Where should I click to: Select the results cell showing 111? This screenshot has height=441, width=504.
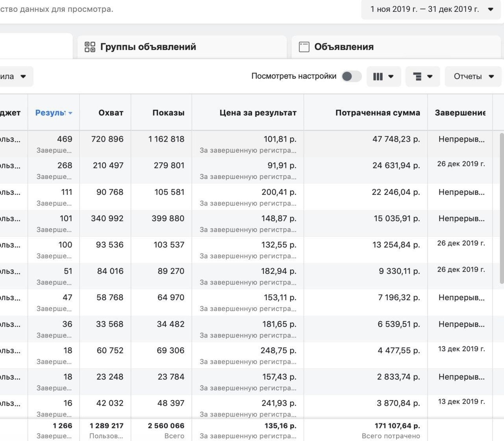pyautogui.click(x=67, y=192)
